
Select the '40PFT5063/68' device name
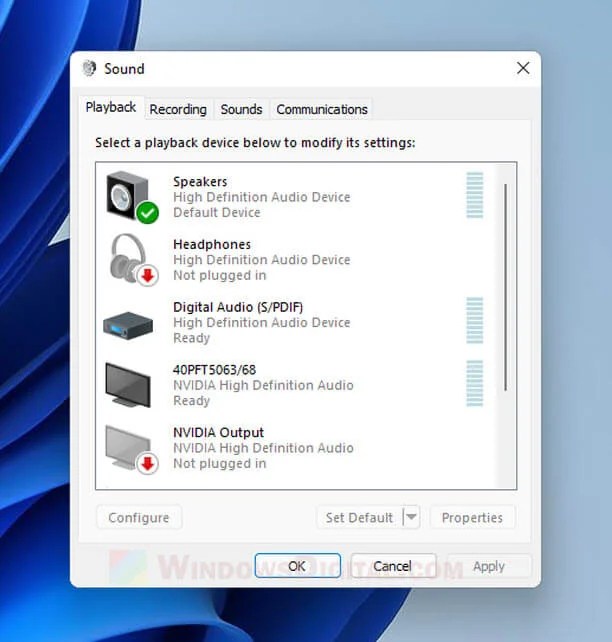215,370
